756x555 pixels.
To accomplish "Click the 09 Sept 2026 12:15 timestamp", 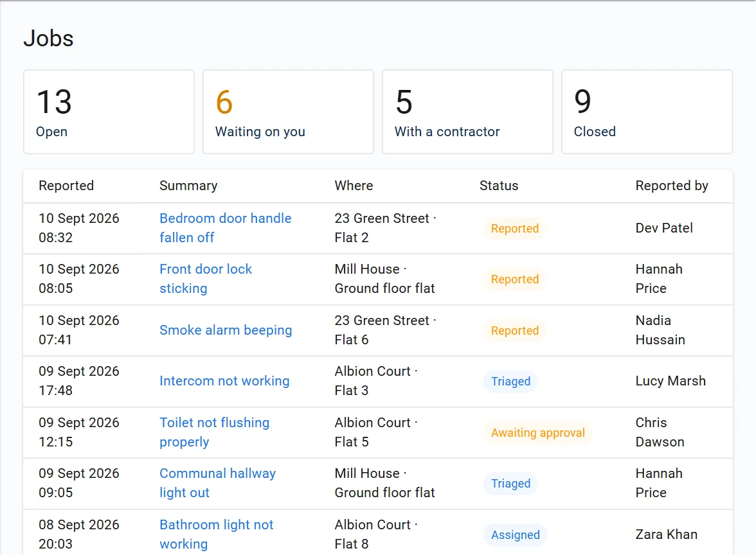I will [79, 432].
